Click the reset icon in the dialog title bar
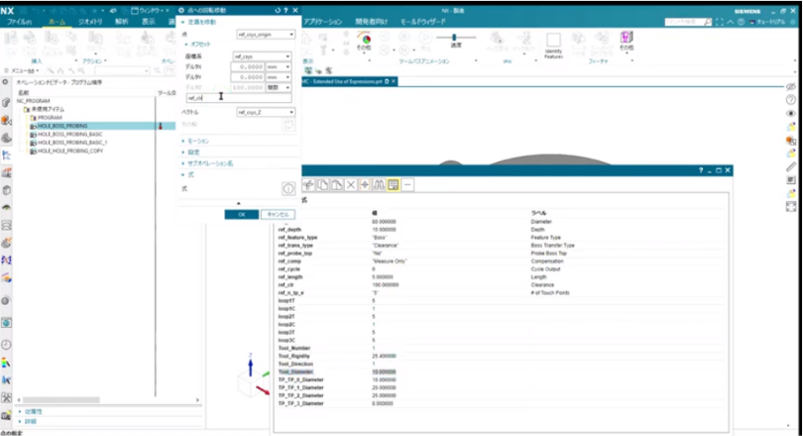803x436 pixels. [278, 10]
